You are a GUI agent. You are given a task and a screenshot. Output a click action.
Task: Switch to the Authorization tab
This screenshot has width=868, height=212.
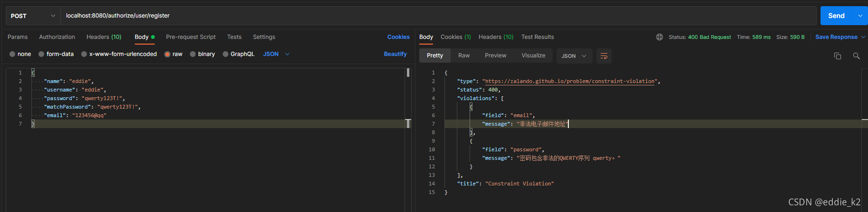tap(57, 37)
